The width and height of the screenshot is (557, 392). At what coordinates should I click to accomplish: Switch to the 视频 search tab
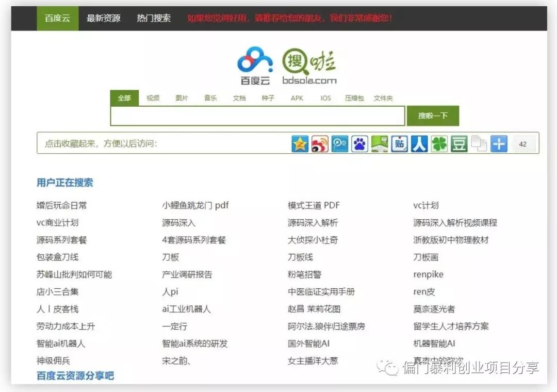coord(153,98)
